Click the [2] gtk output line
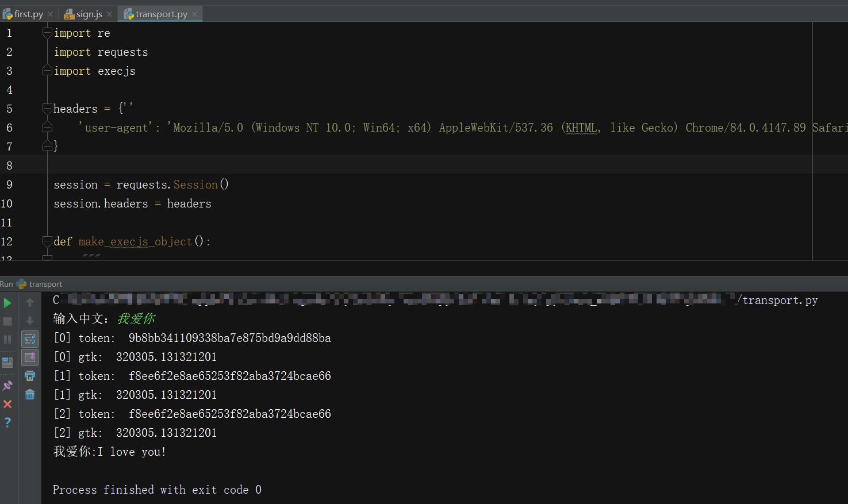This screenshot has width=848, height=504. tap(135, 433)
